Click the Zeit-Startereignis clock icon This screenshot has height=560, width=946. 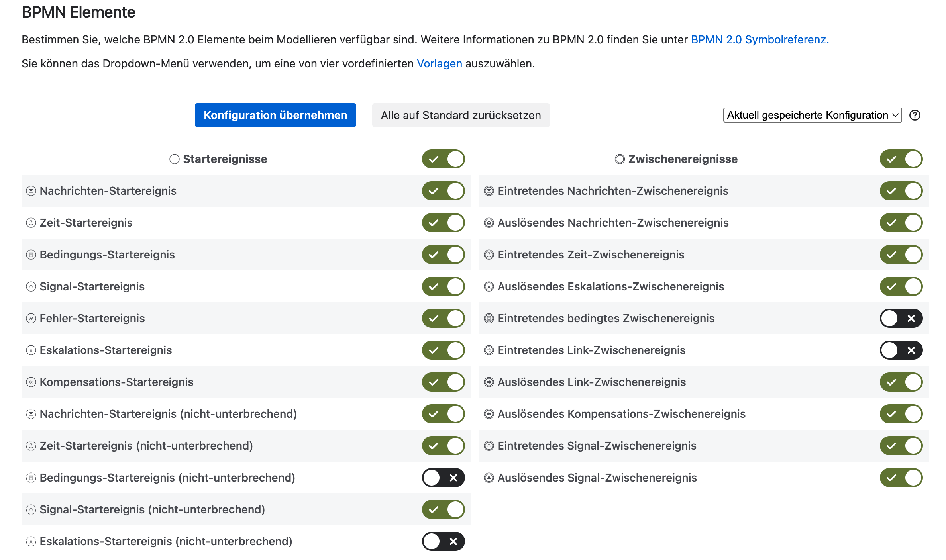click(x=31, y=223)
